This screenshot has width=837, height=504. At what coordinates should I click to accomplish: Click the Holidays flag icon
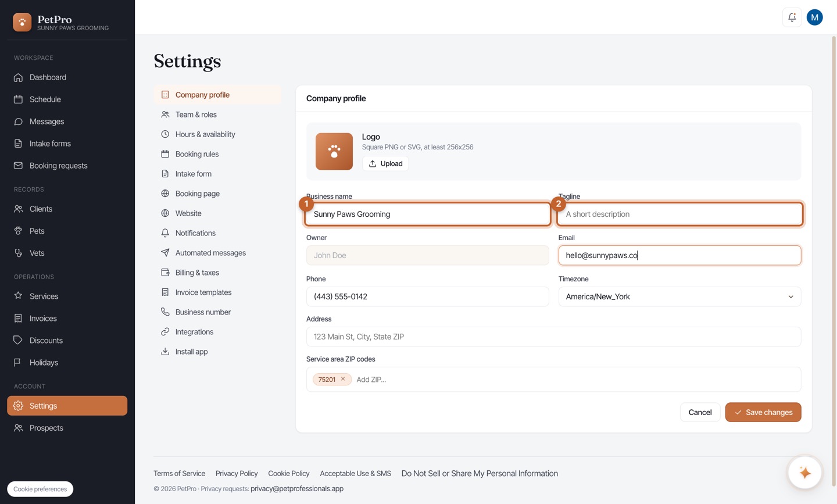18,362
